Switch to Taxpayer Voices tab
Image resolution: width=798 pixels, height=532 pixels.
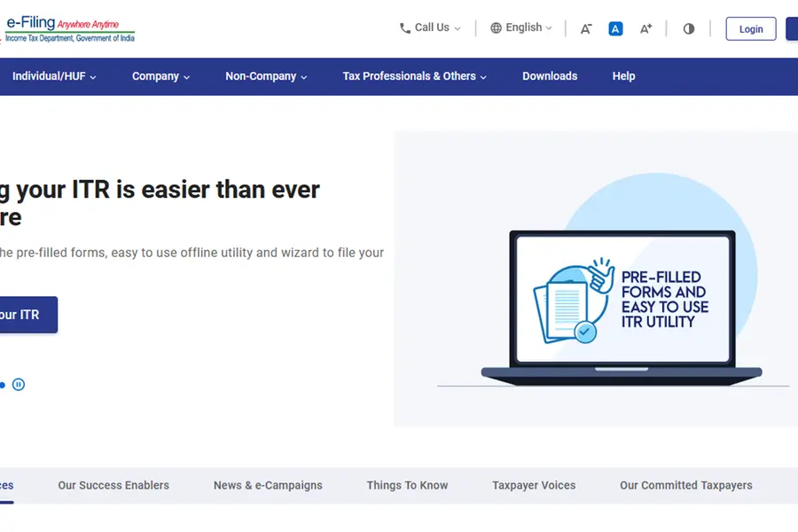[x=534, y=486]
